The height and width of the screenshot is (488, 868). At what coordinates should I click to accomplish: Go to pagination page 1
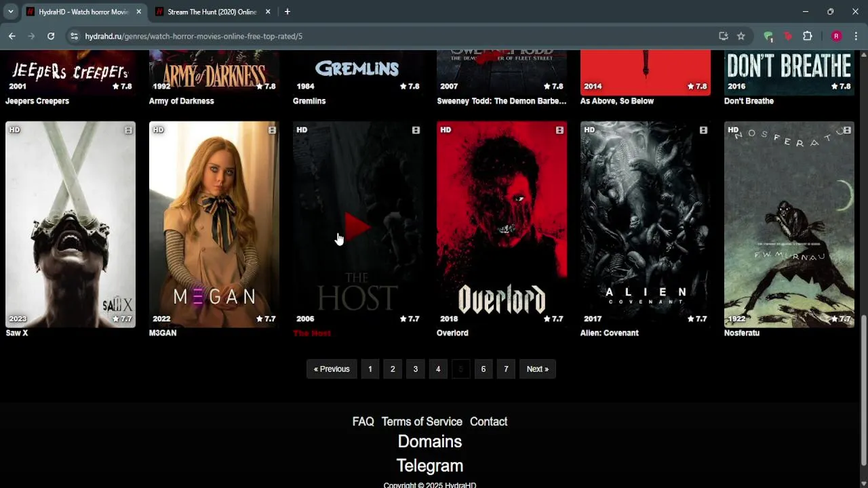(370, 369)
